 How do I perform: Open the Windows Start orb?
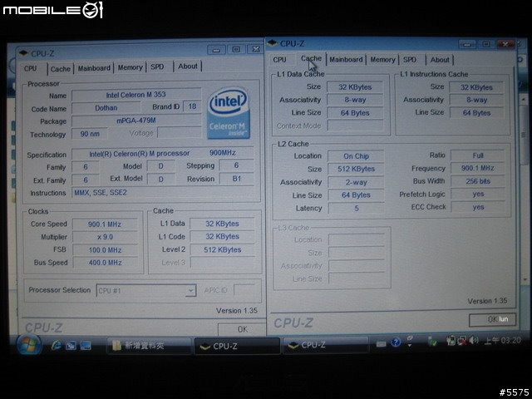[x=29, y=345]
